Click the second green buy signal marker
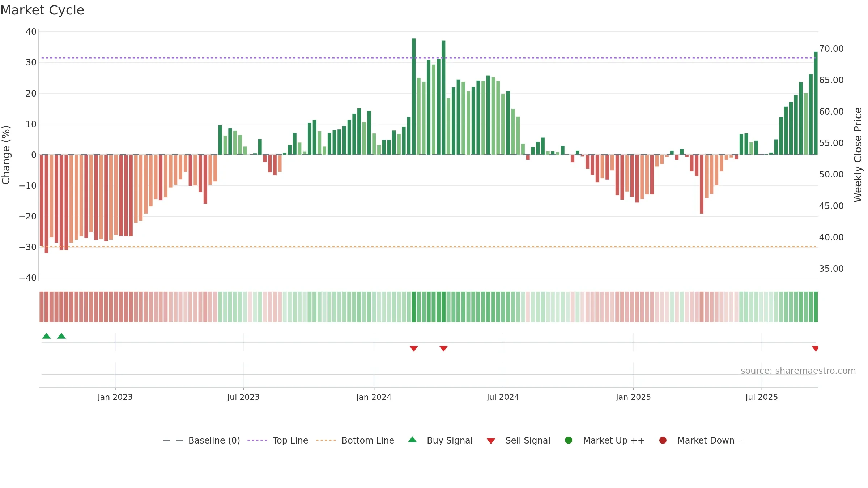The width and height of the screenshot is (868, 488). pyautogui.click(x=61, y=336)
